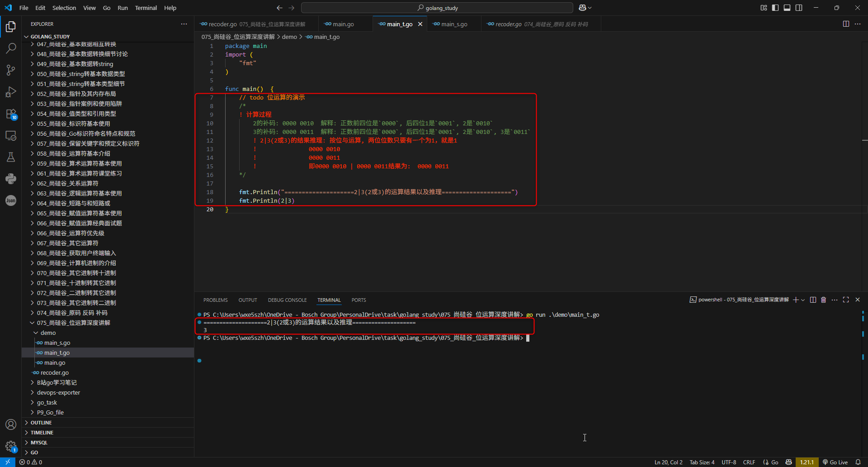Open the Run and Debug view

click(x=11, y=92)
